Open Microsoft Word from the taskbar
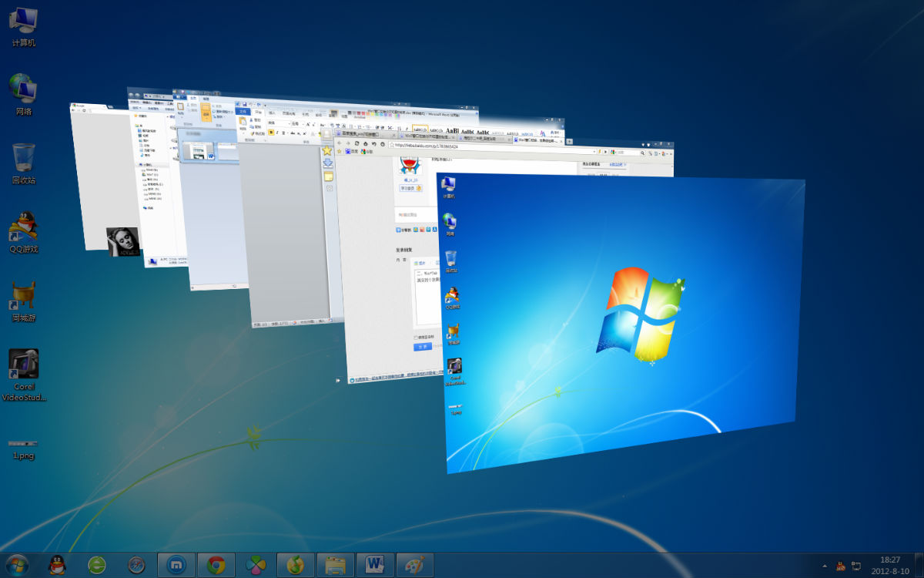This screenshot has width=924, height=578. 375,565
